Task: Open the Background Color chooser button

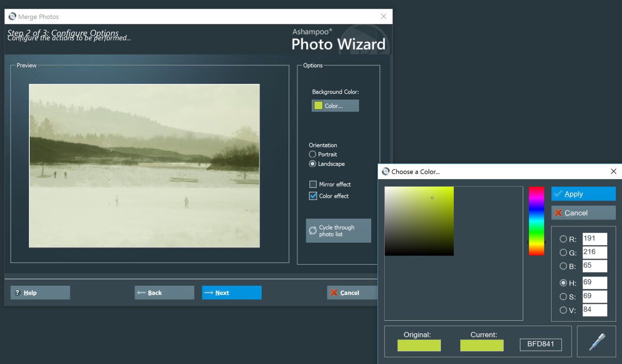Action: click(x=335, y=106)
